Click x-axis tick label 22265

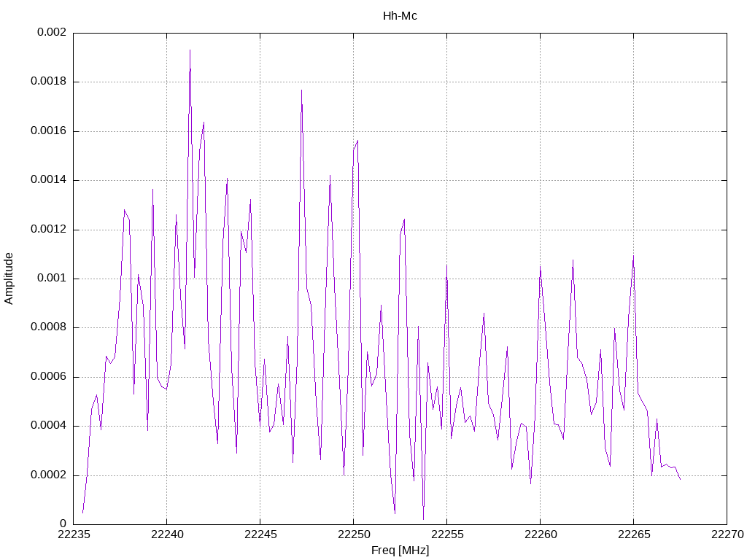pyautogui.click(x=634, y=534)
